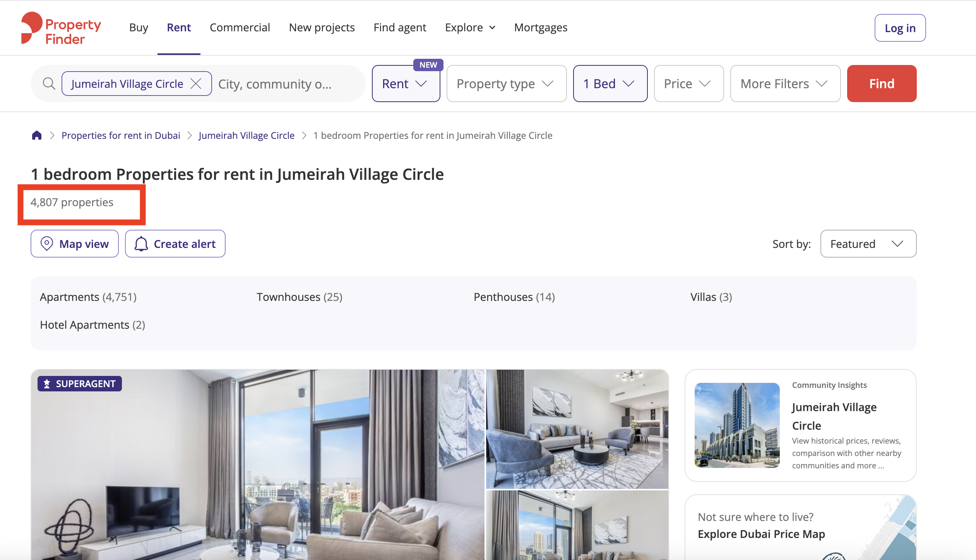Filter by Townhouses (25) link
Screen dimensions: 976x560
pos(300,297)
